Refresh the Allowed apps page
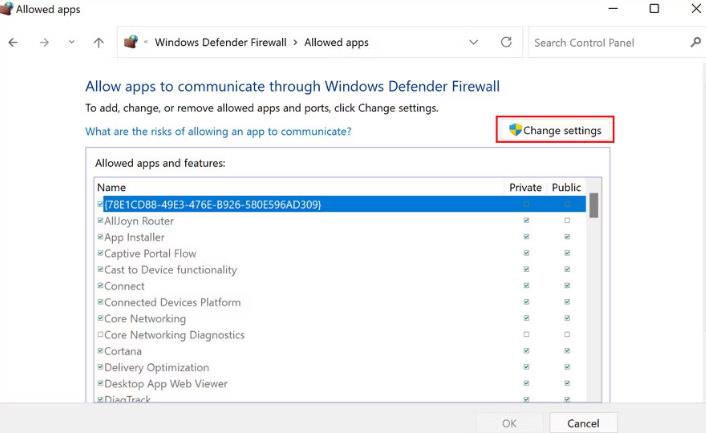This screenshot has width=706, height=433. [x=506, y=42]
